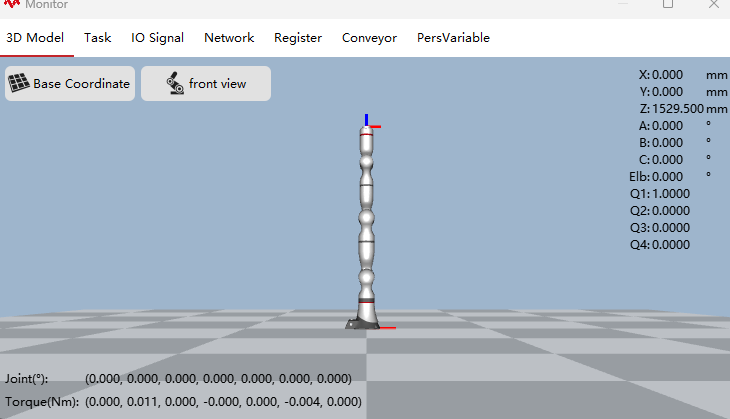Select the Network tab
The image size is (730, 419).
[x=229, y=38]
